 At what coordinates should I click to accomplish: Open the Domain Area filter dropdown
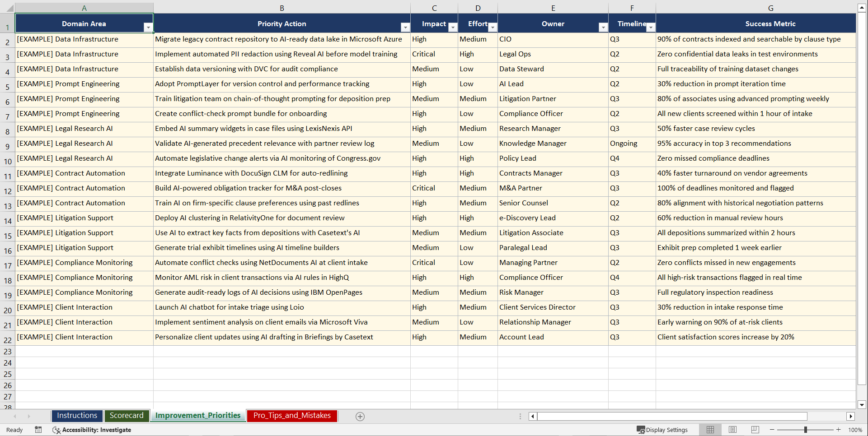click(x=148, y=27)
